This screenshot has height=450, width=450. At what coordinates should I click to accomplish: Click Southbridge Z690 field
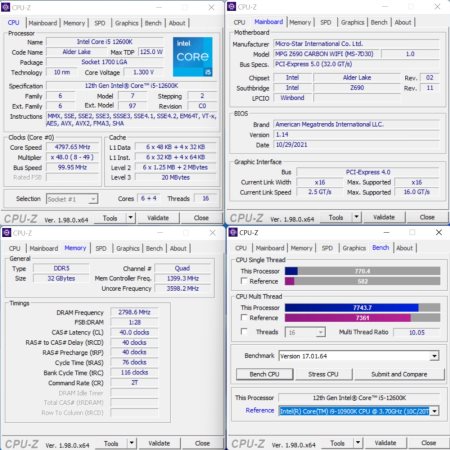(357, 88)
